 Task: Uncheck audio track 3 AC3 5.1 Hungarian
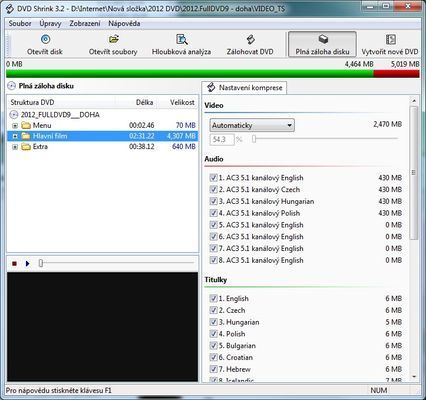213,201
